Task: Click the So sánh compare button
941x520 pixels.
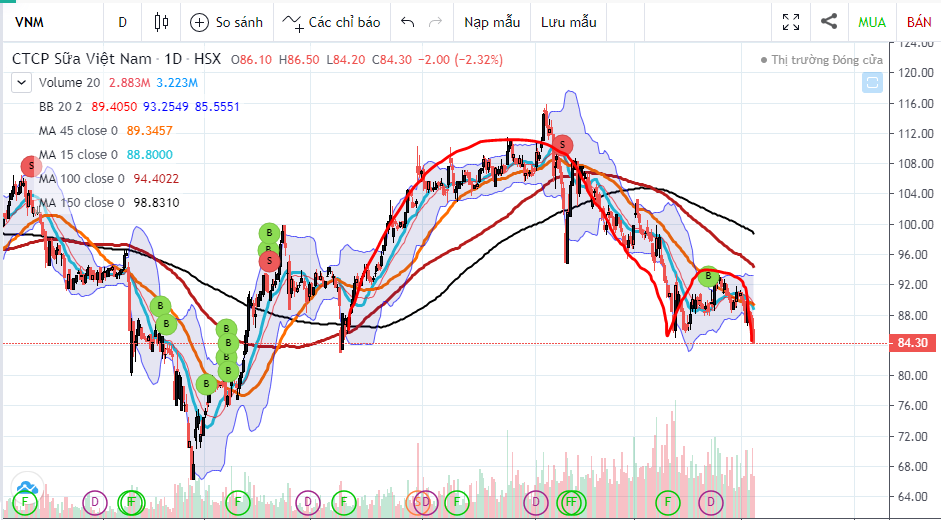Action: (227, 21)
